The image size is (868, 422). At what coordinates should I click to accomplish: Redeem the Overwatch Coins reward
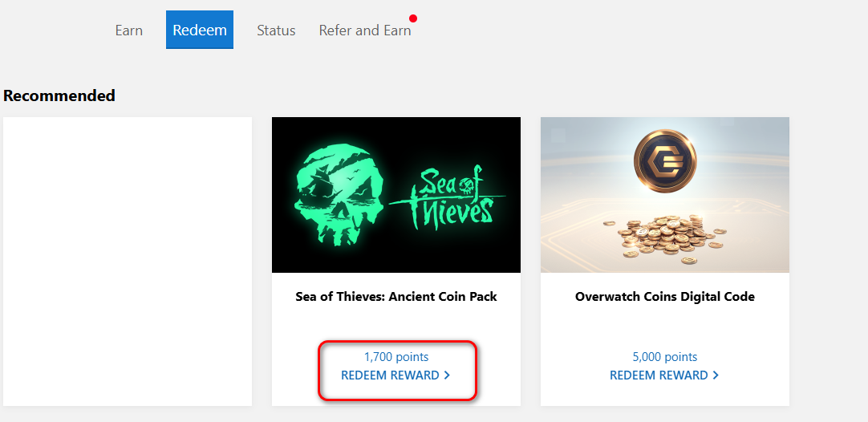coord(659,375)
